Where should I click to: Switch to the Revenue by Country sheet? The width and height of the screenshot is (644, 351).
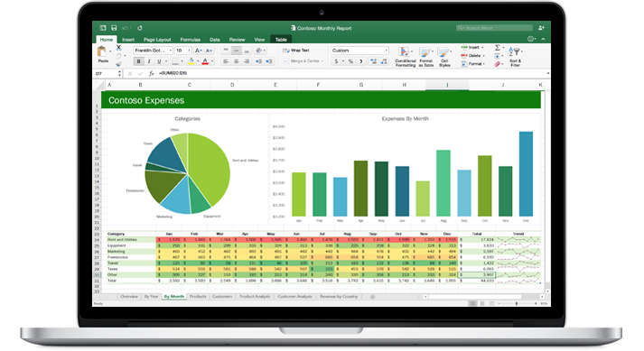339,296
